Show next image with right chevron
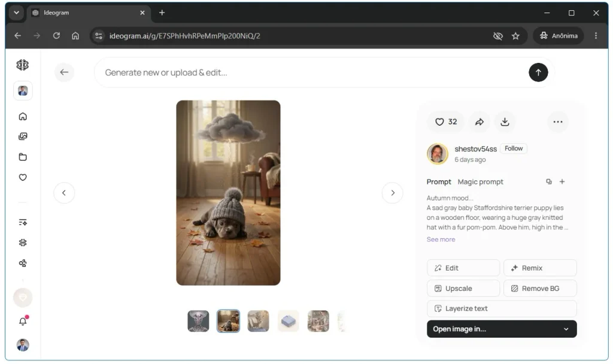 393,193
